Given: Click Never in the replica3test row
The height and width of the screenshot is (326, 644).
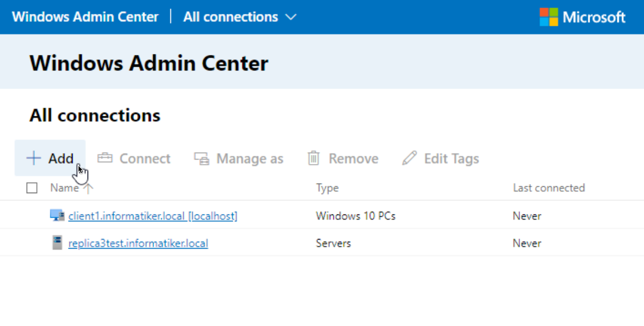Looking at the screenshot, I should pyautogui.click(x=527, y=243).
